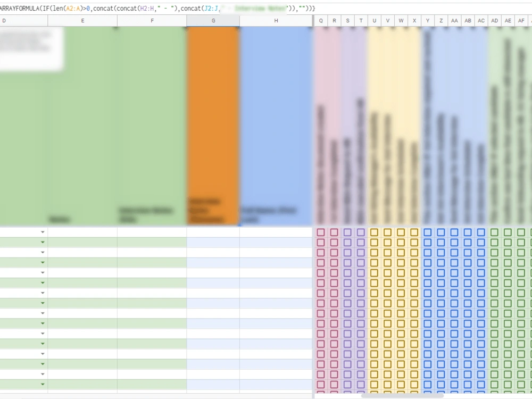Select column Y header

[428, 21]
